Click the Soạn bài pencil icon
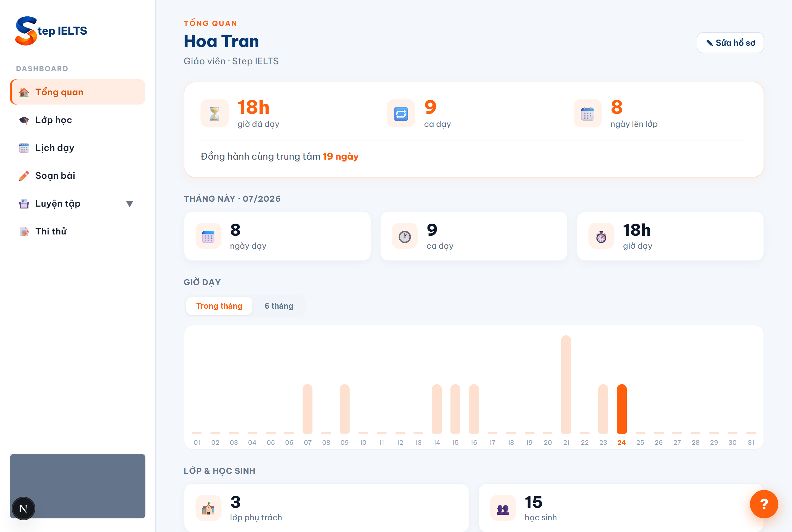 pos(24,176)
